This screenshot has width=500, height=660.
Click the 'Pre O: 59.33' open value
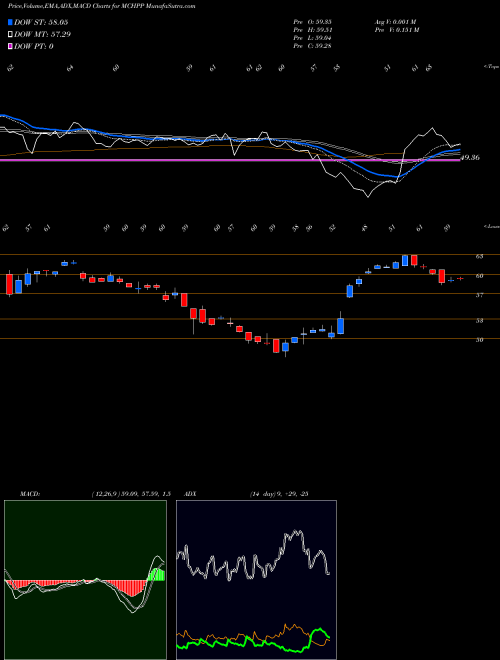(312, 22)
